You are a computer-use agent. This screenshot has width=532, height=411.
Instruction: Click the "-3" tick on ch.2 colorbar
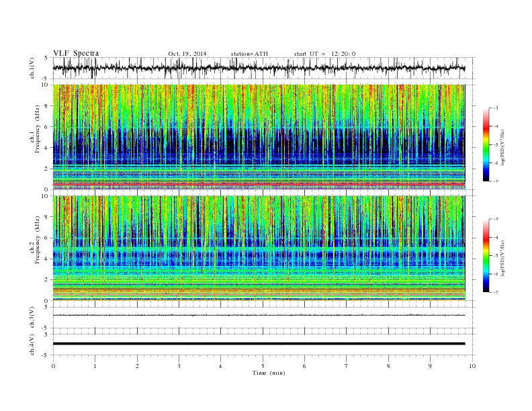496,219
